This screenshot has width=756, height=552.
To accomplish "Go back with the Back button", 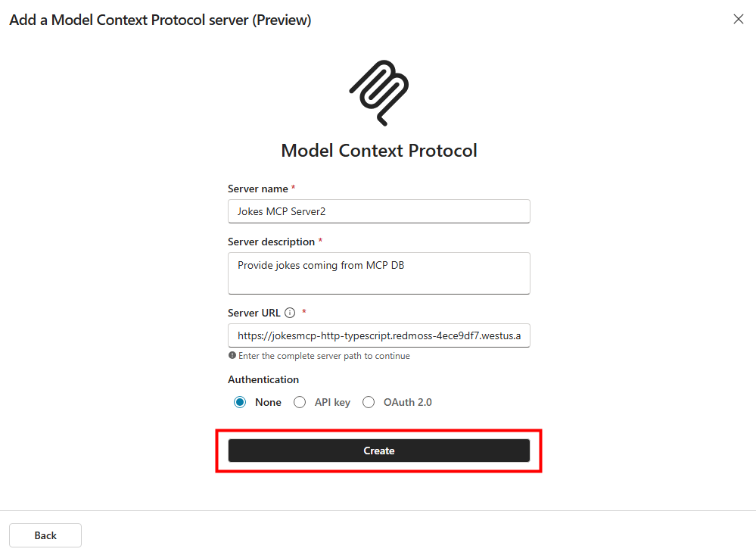I will coord(45,535).
